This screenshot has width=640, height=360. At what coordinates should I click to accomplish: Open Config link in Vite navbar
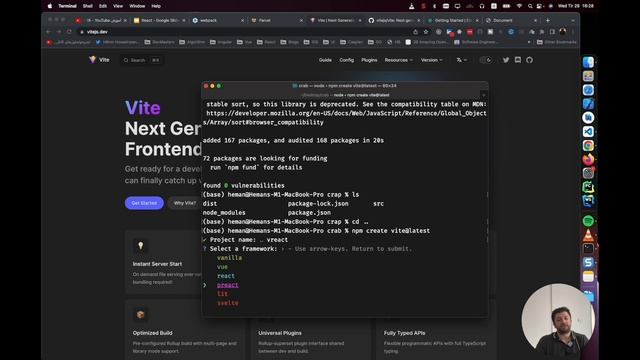point(347,60)
